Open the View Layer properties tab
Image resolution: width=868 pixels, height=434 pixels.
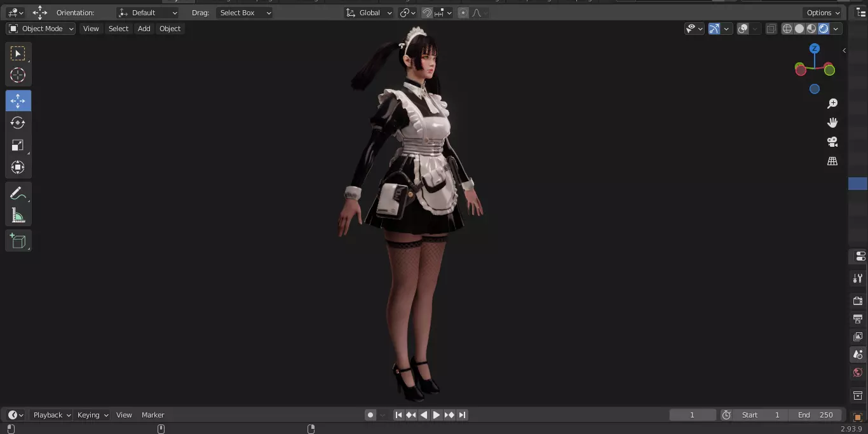click(x=858, y=337)
